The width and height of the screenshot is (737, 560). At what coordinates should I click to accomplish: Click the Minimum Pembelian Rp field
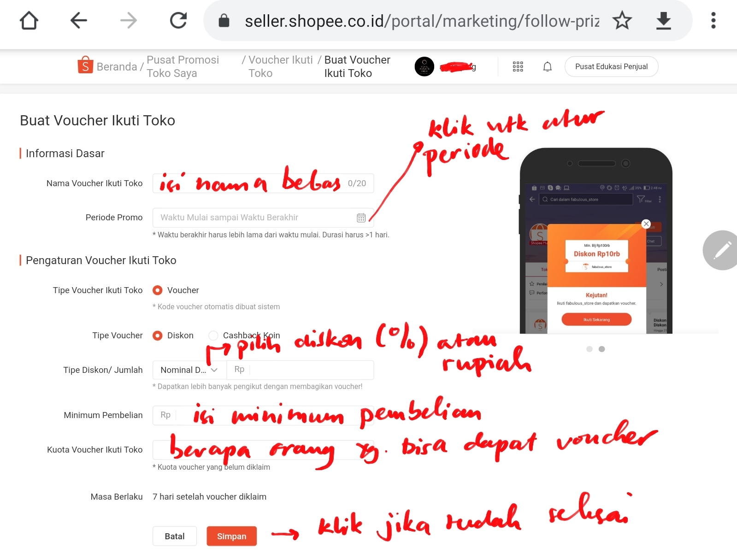263,415
